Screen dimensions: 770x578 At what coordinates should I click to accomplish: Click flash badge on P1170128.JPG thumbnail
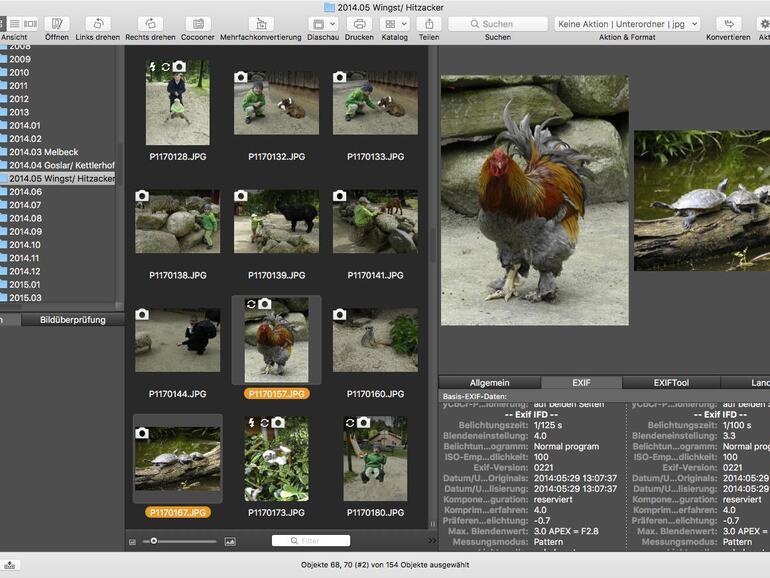pyautogui.click(x=153, y=66)
